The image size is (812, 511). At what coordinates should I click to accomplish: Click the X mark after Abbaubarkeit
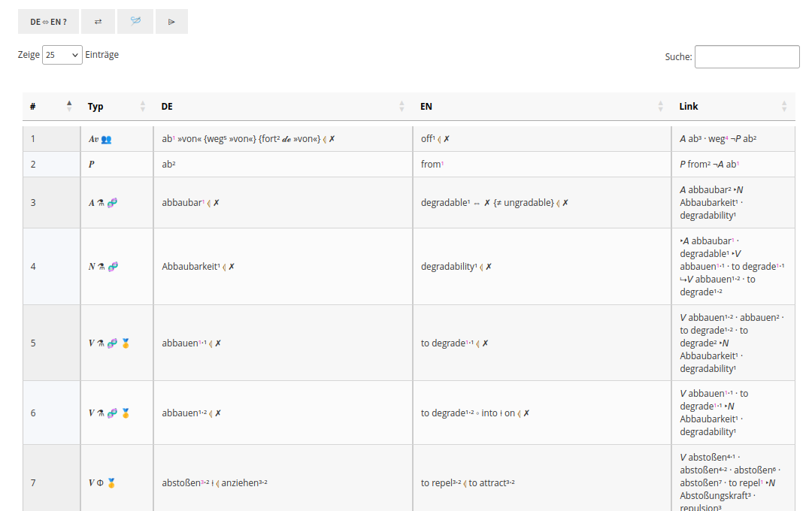click(x=232, y=267)
